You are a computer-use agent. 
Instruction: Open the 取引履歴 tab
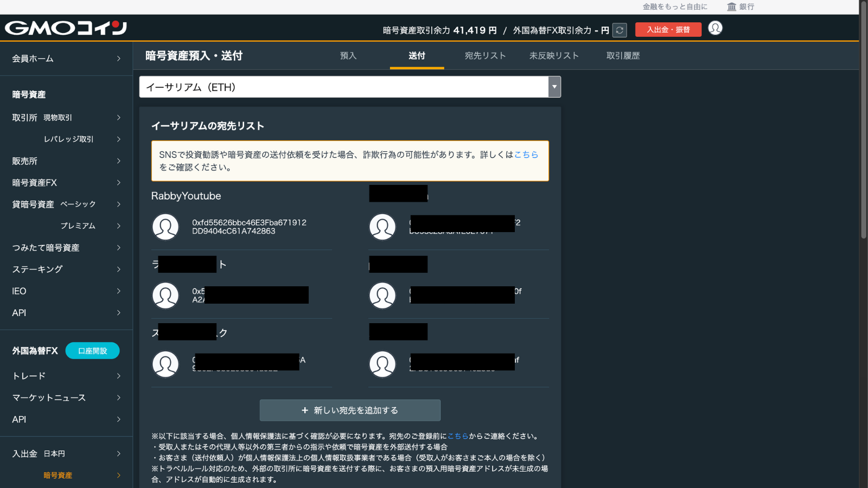tap(623, 56)
